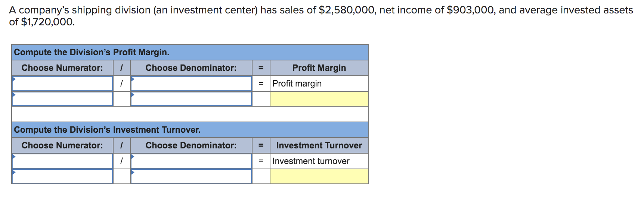The height and width of the screenshot is (217, 644).
Task: Select the yellow Profit margin answer cell
Action: (318, 99)
